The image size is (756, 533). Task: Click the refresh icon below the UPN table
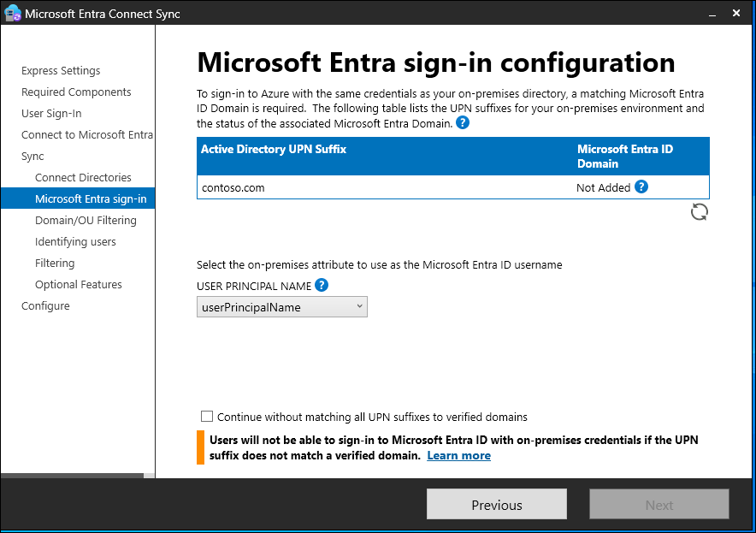[699, 212]
